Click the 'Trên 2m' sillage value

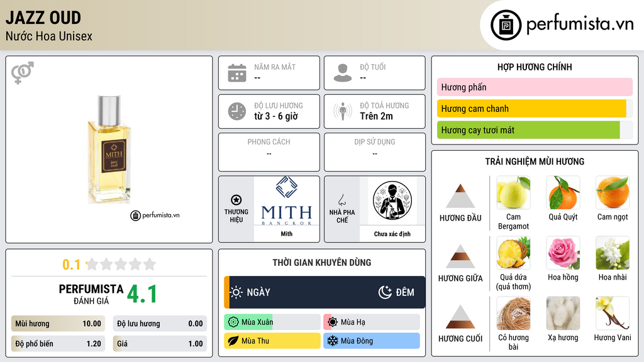[376, 116]
